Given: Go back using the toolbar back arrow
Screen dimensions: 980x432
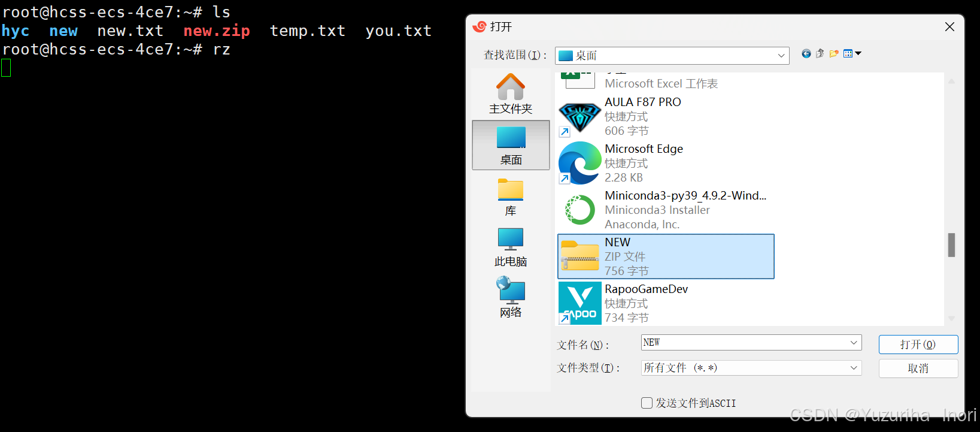Looking at the screenshot, I should coord(806,54).
